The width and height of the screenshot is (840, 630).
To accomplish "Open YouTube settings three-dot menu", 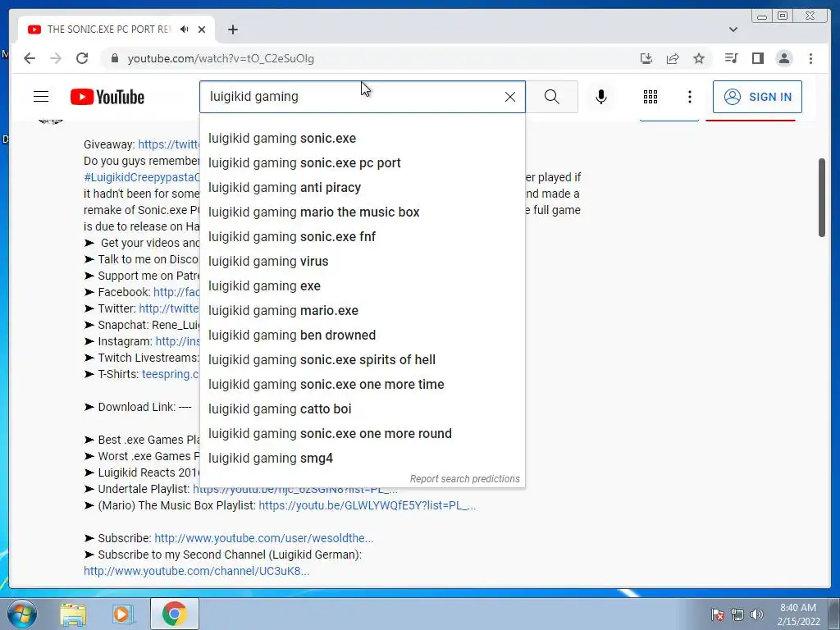I will (689, 97).
